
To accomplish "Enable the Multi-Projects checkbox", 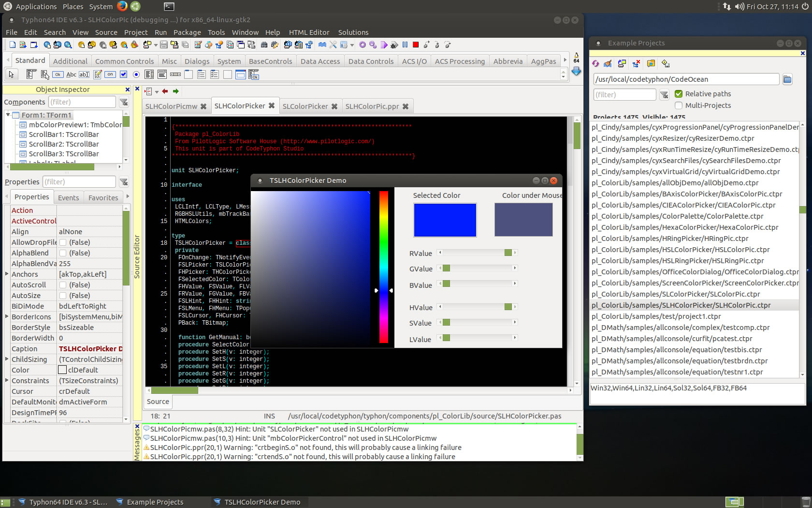I will pos(679,105).
